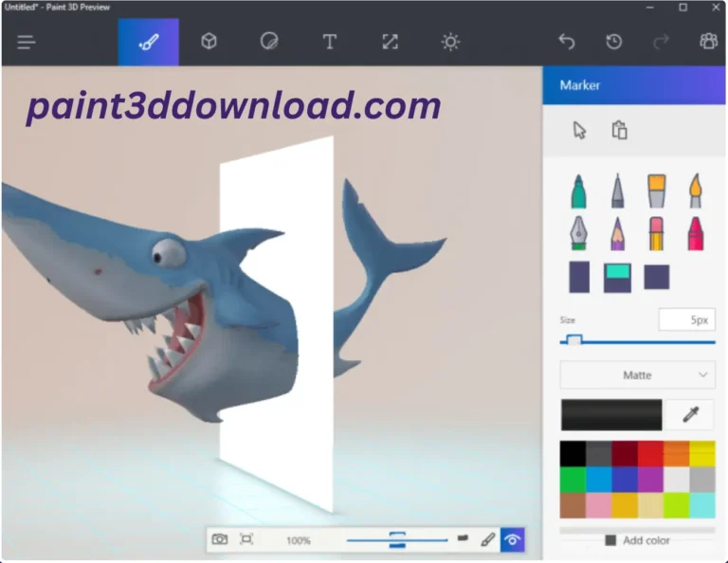
Task: Pick the brown color swatch
Action: (x=573, y=505)
